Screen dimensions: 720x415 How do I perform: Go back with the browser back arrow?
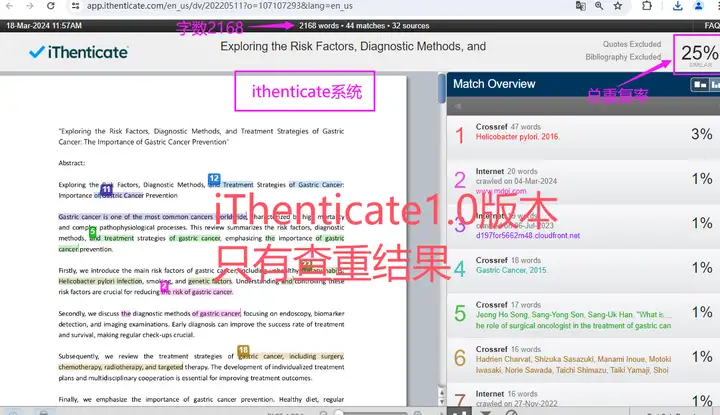click(9, 6)
